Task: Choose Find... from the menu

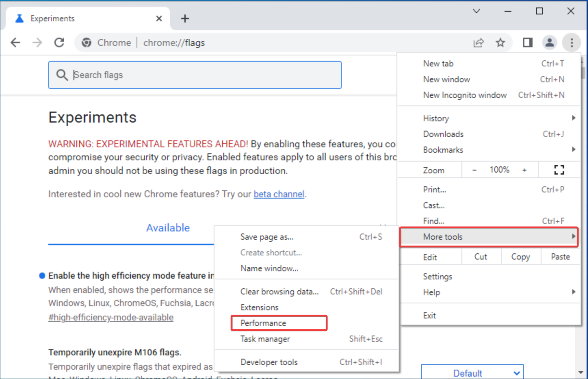Action: coord(489,221)
